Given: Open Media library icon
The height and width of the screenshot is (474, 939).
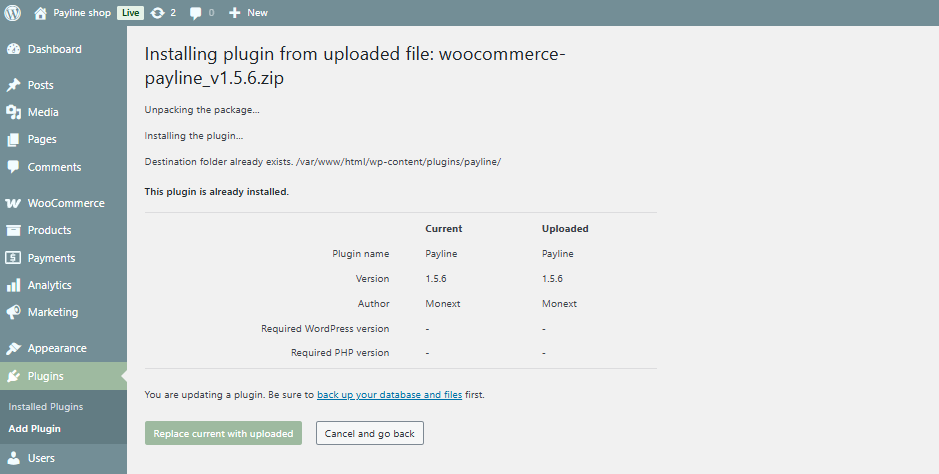Looking at the screenshot, I should pos(14,112).
